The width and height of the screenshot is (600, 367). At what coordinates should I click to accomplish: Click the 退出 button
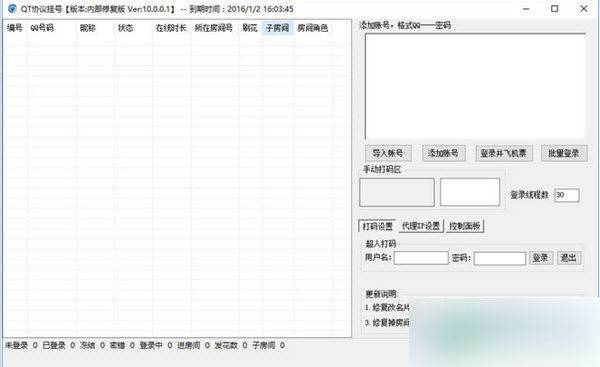[568, 258]
